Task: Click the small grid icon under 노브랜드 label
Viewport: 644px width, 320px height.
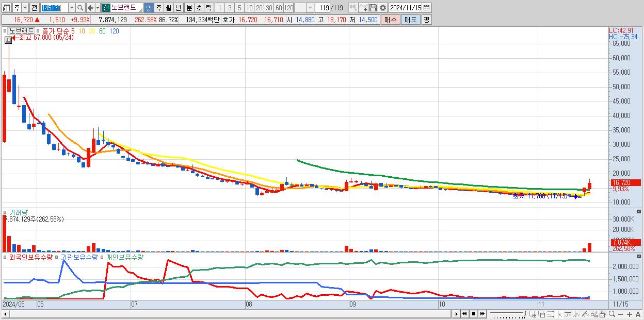Action: (x=8, y=39)
